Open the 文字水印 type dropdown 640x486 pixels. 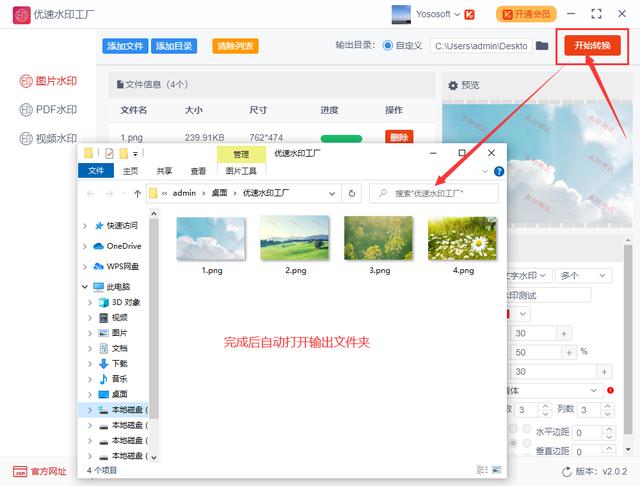click(529, 276)
